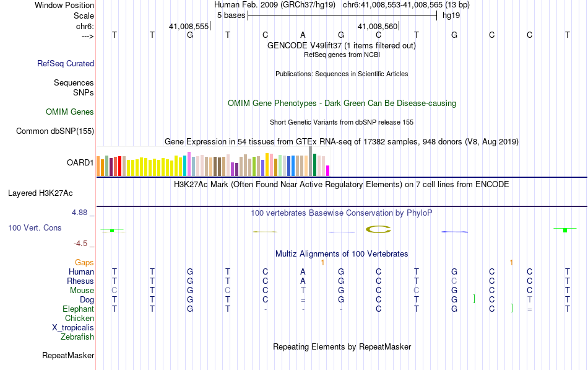Open Publications: Sequences in Scientific Articles title
This screenshot has height=370, width=588.
pos(342,74)
